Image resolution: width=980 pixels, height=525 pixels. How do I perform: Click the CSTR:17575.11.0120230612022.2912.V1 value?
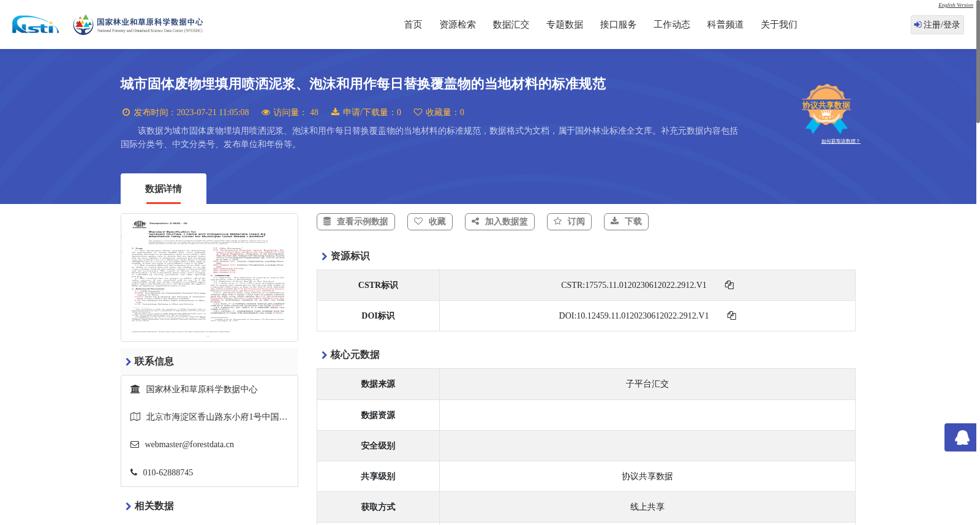pos(634,285)
